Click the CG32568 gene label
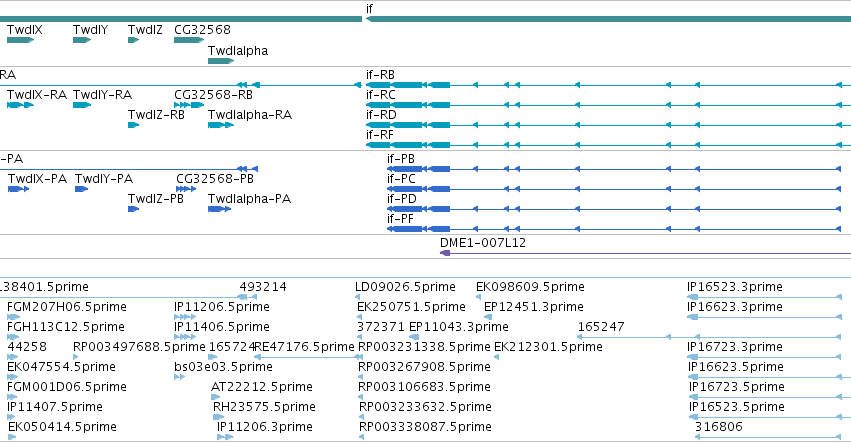The height and width of the screenshot is (442, 851). [202, 30]
